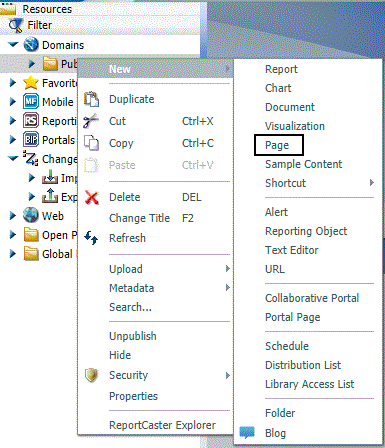Open Text Editor from submenu

pyautogui.click(x=292, y=250)
